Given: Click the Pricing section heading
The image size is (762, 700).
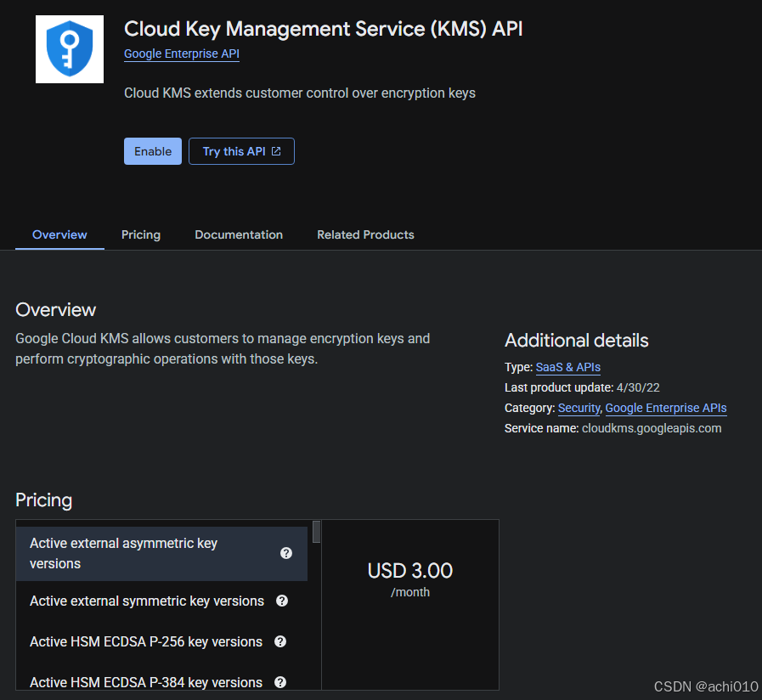Looking at the screenshot, I should [x=43, y=500].
